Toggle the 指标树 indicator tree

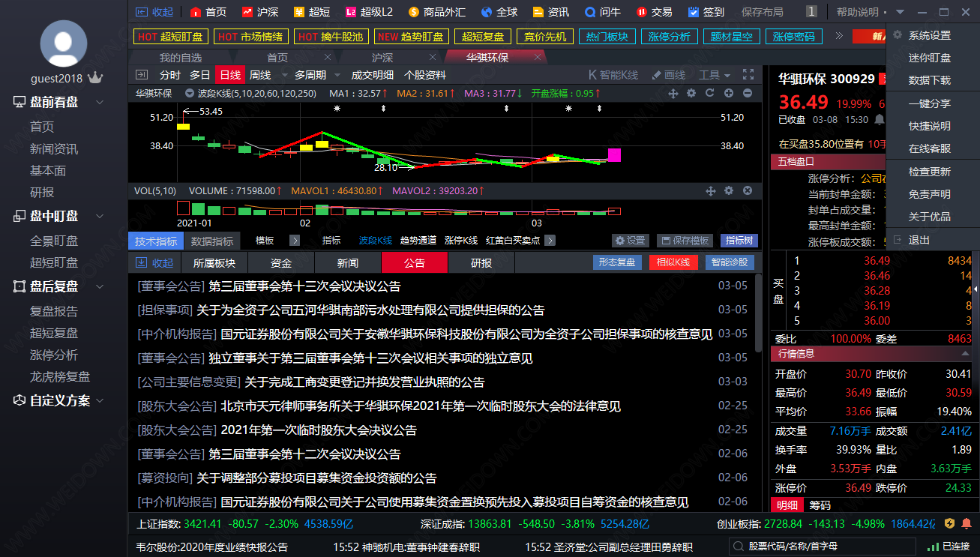pos(739,241)
